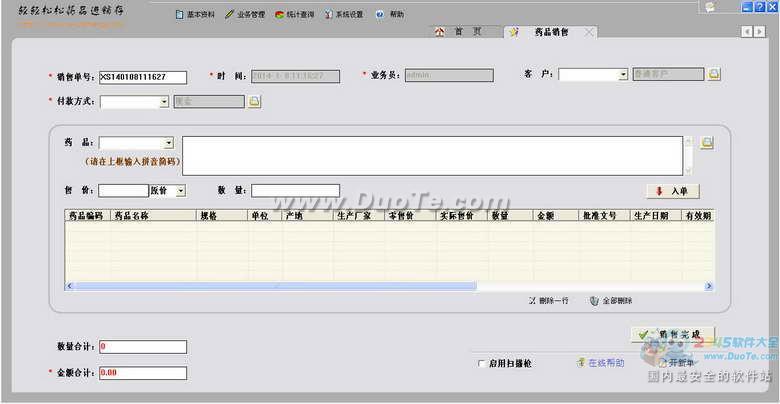The height and width of the screenshot is (404, 780).
Task: Click the 生产日期 column header
Action: point(655,215)
